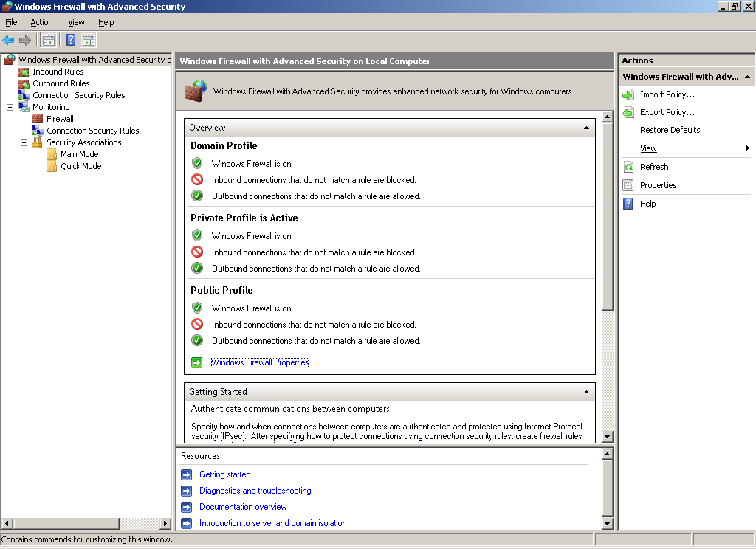Select the Quick Mode tree item
756x549 pixels.
click(81, 166)
